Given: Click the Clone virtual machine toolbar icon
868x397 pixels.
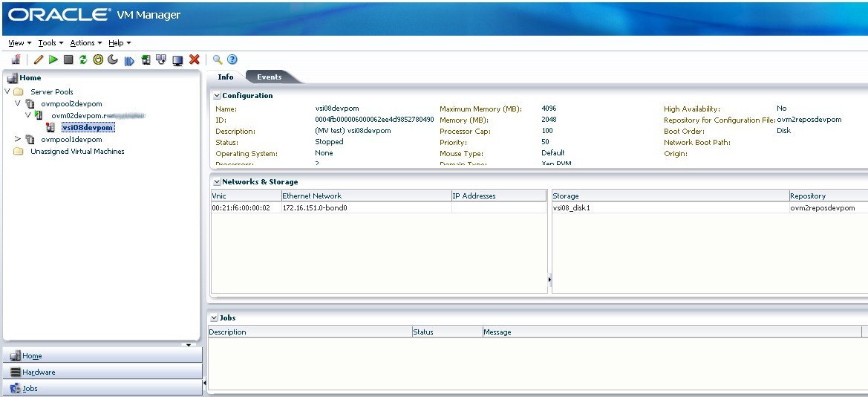Looking at the screenshot, I should point(161,59).
